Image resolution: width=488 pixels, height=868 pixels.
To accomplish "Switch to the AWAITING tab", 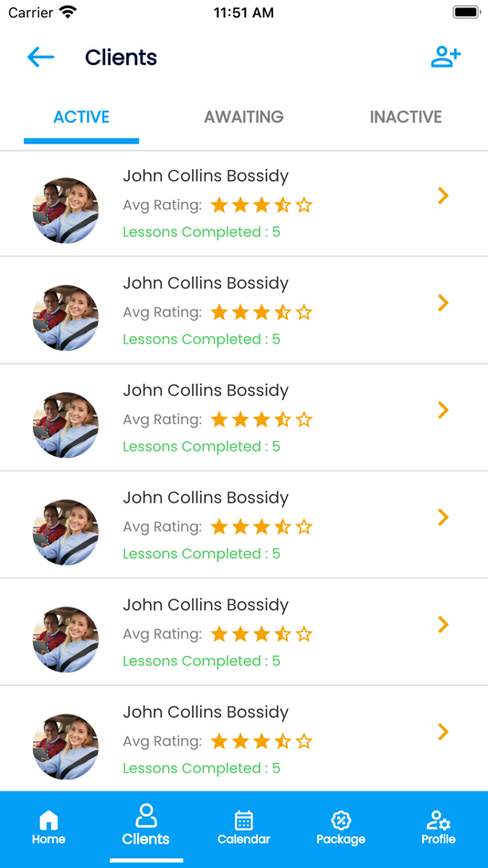I will pos(244,117).
